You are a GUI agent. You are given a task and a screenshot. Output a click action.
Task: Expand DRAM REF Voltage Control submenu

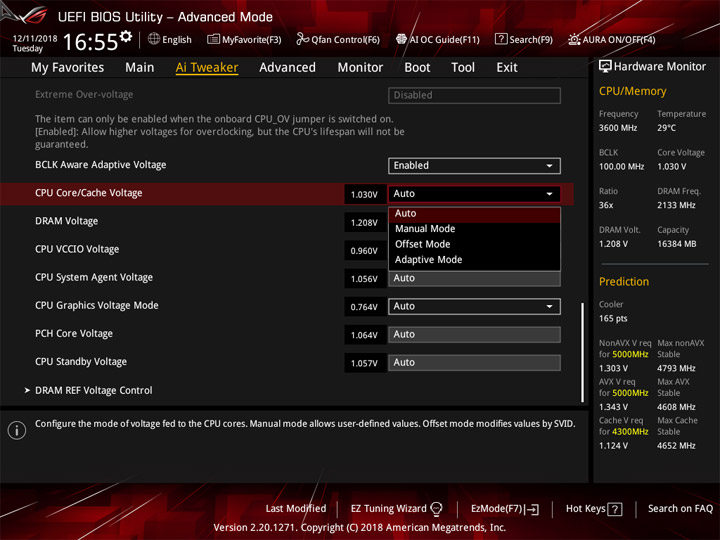[x=93, y=390]
